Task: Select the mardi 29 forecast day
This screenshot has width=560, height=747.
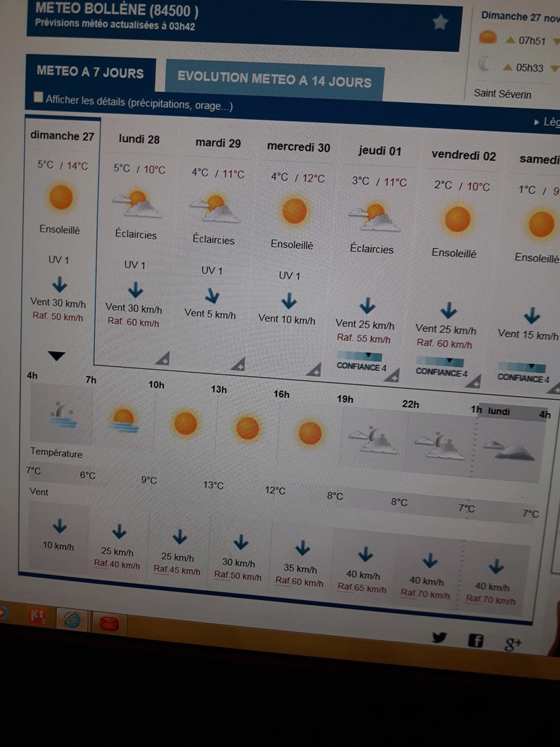Action: (218, 143)
